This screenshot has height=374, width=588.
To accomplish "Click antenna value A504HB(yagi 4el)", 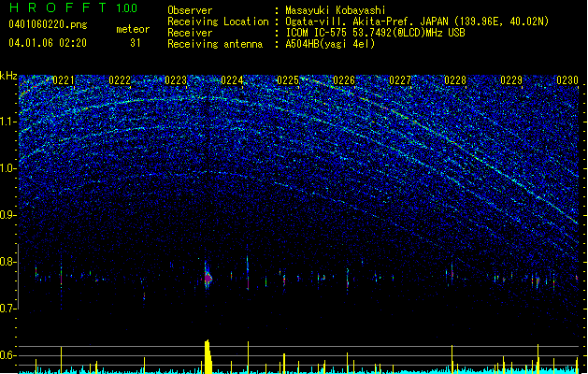I will click(330, 44).
